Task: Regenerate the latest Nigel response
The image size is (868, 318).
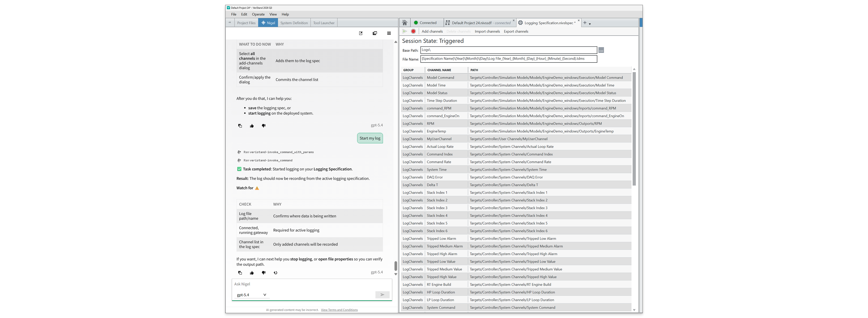Action: pyautogui.click(x=276, y=273)
